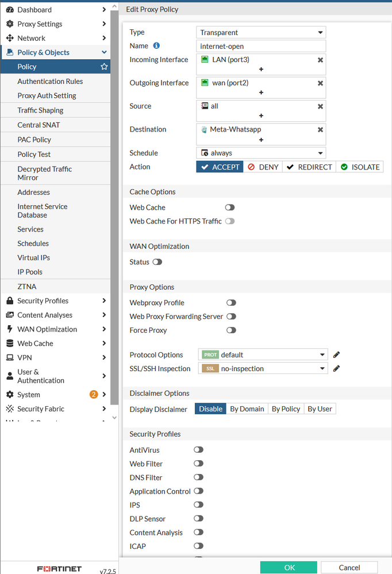Edit the Protocol Options profile pencil icon
This screenshot has height=574, width=392.
[337, 355]
